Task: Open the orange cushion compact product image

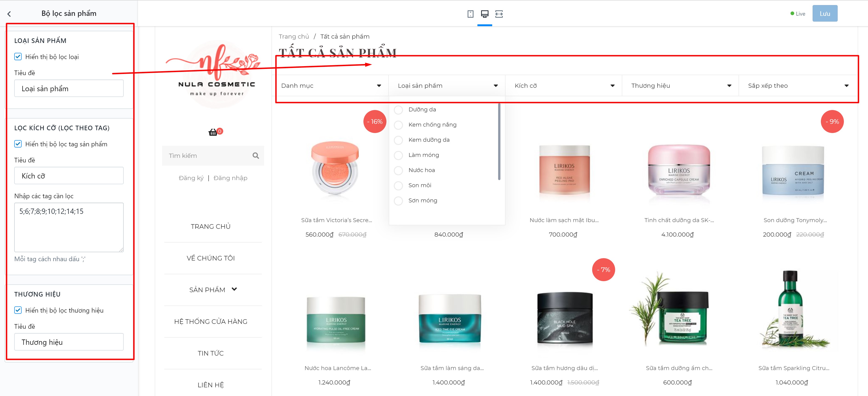Action: point(335,168)
